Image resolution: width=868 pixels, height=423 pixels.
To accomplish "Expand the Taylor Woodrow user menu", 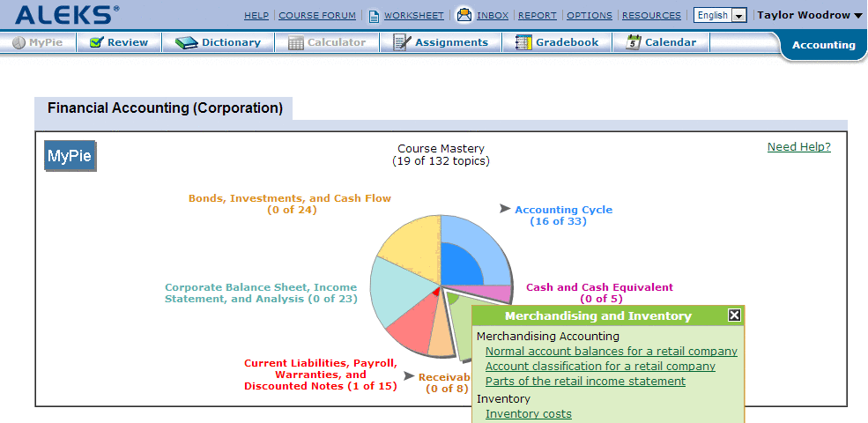I will coord(857,16).
